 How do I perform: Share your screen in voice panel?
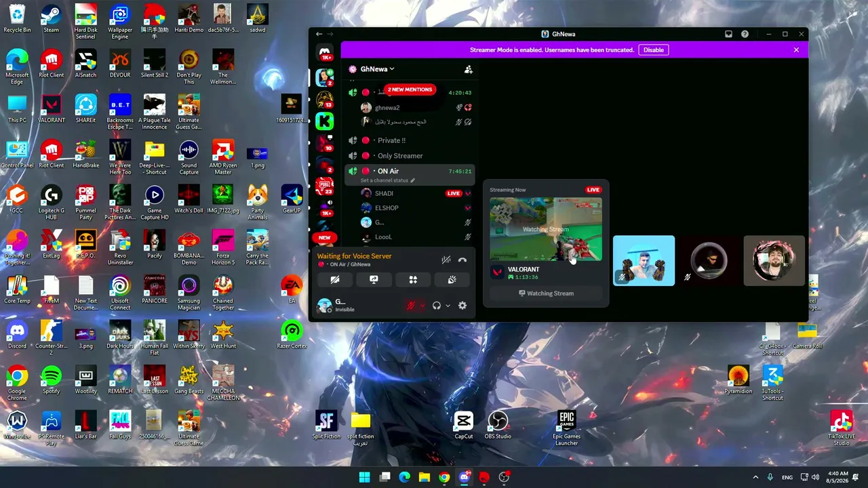pyautogui.click(x=374, y=279)
